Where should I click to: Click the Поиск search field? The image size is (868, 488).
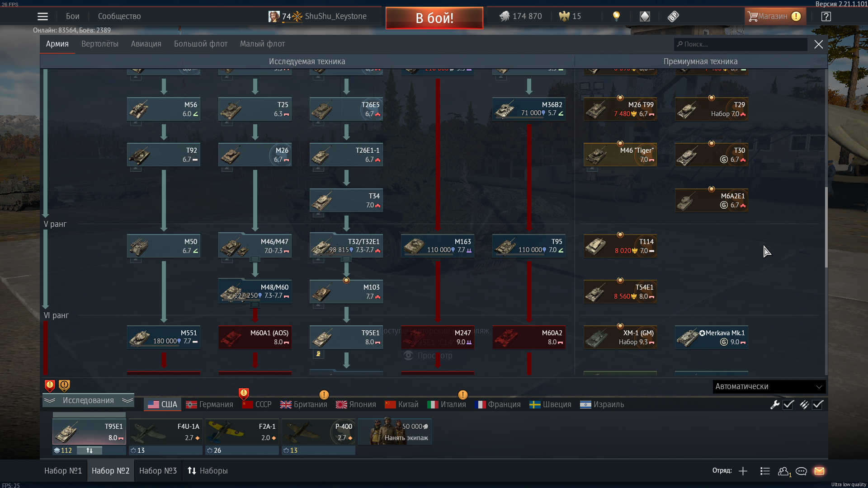point(741,44)
